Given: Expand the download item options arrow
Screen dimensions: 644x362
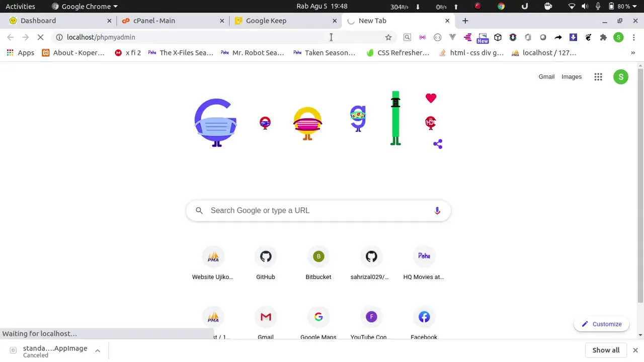Looking at the screenshot, I should click(97, 350).
